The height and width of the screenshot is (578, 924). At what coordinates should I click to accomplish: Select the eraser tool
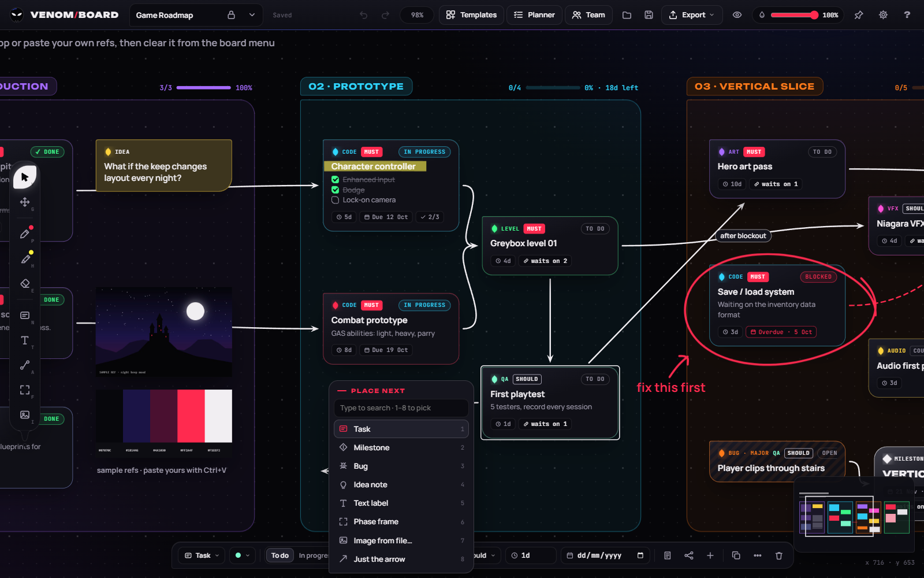(x=25, y=283)
